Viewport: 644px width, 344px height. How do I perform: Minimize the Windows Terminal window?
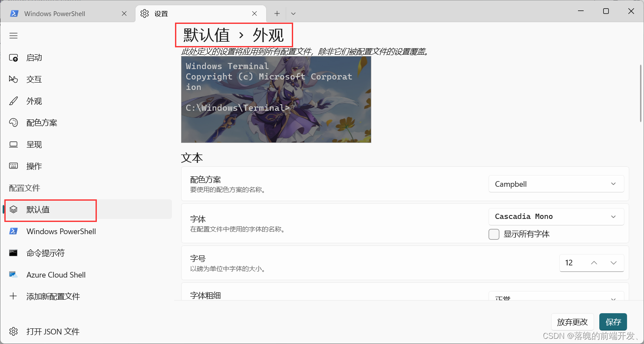point(581,11)
